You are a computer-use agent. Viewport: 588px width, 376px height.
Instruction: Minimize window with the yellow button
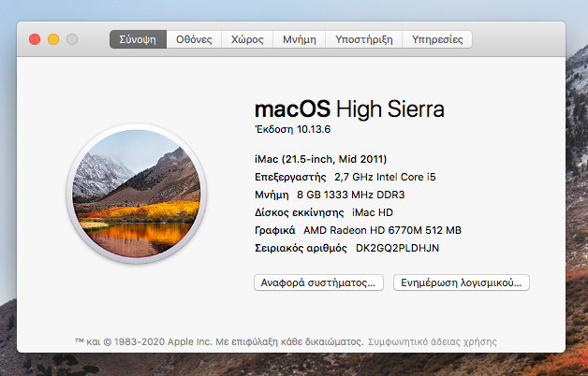click(53, 39)
